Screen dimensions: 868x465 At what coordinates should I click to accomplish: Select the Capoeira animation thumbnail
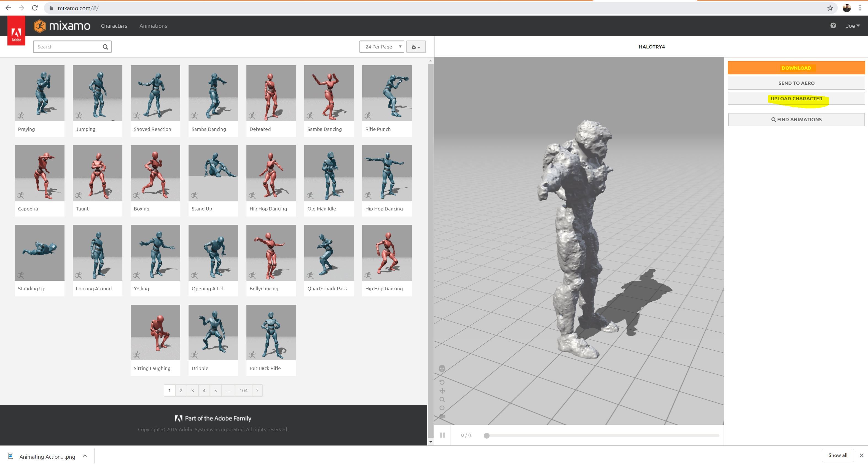pyautogui.click(x=39, y=173)
